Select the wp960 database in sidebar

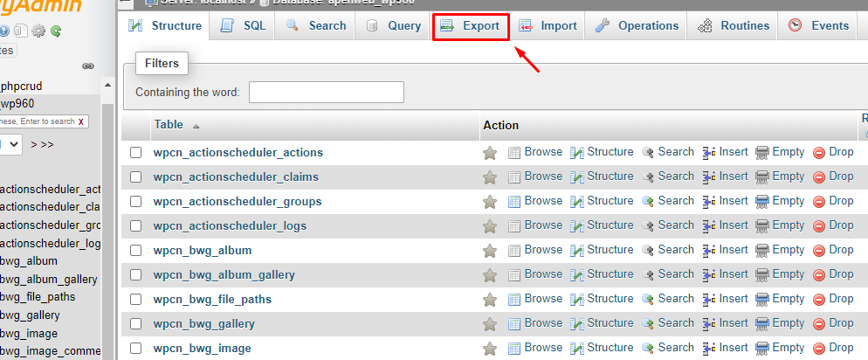[18, 104]
